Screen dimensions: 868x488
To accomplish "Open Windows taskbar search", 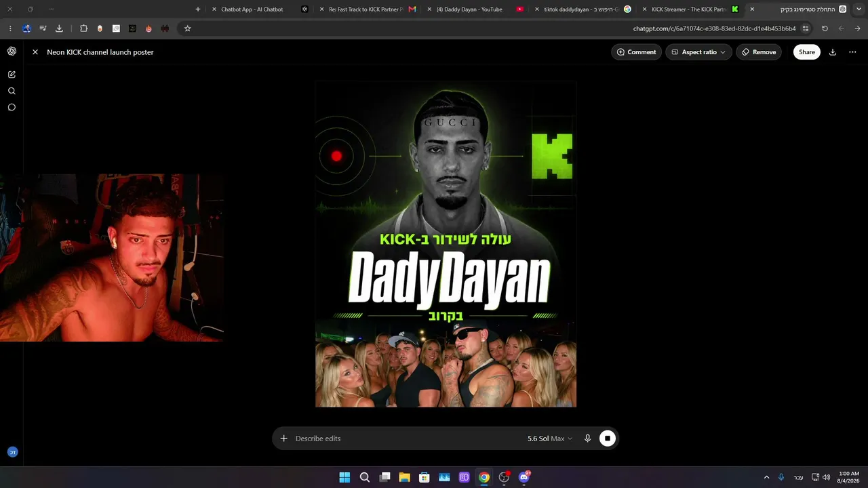I will tap(365, 477).
